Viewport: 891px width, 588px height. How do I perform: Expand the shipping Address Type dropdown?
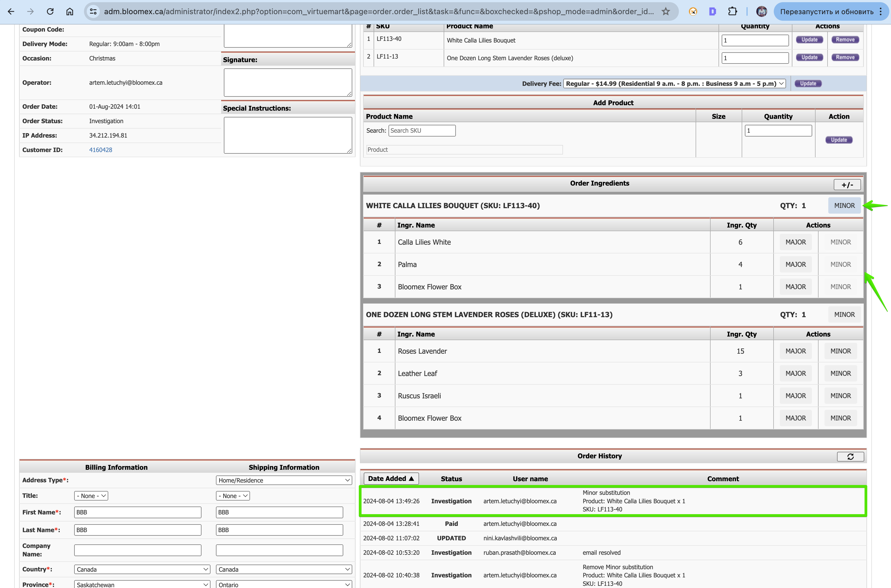(x=284, y=480)
